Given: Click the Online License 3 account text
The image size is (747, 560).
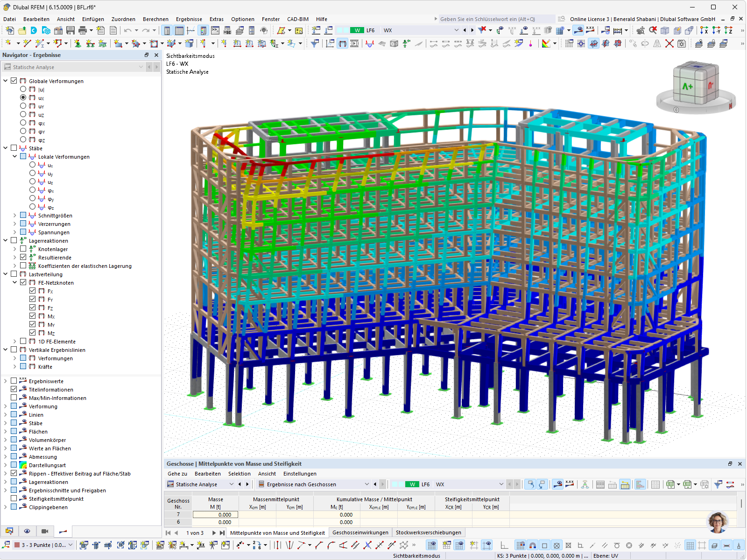Looking at the screenshot, I should point(642,19).
